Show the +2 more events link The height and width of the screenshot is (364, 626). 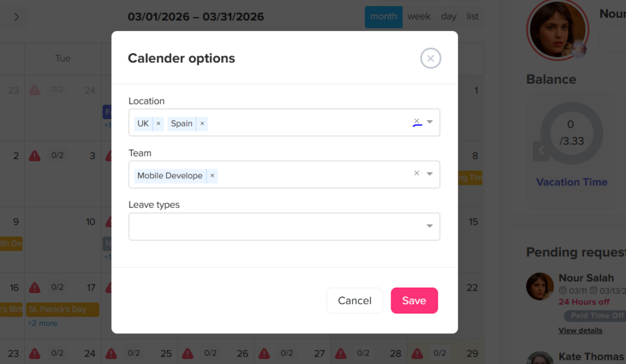42,323
